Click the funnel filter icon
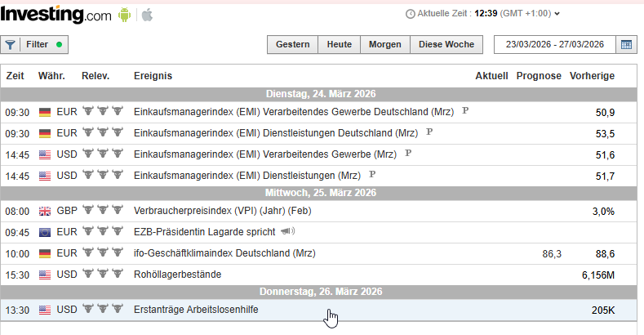The height and width of the screenshot is (335, 644). coord(11,44)
